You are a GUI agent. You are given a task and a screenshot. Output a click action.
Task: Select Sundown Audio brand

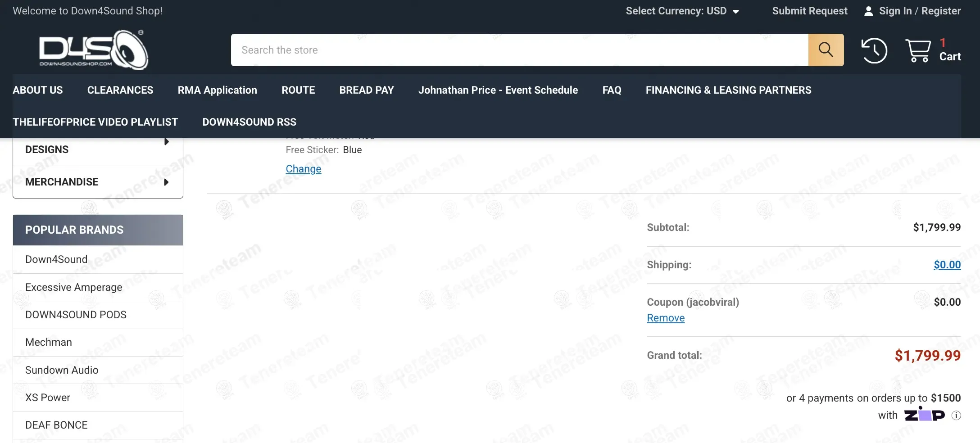pyautogui.click(x=98, y=370)
